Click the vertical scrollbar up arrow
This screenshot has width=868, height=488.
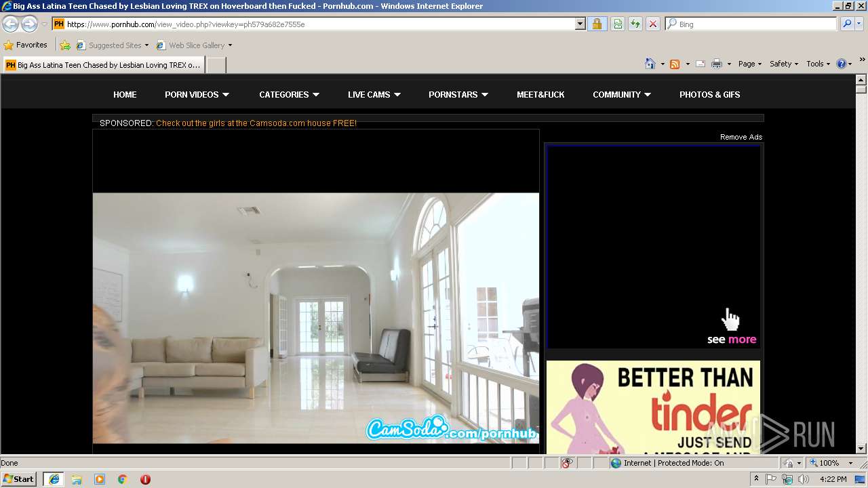click(861, 80)
